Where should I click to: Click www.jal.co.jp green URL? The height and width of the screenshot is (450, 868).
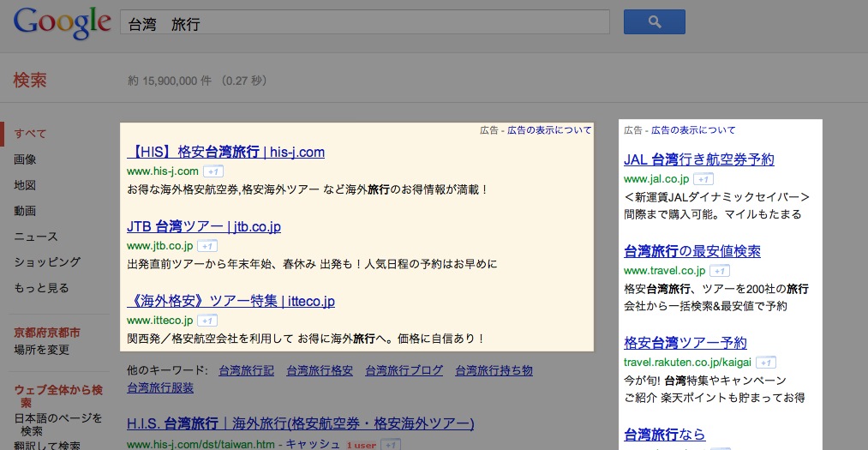click(656, 179)
